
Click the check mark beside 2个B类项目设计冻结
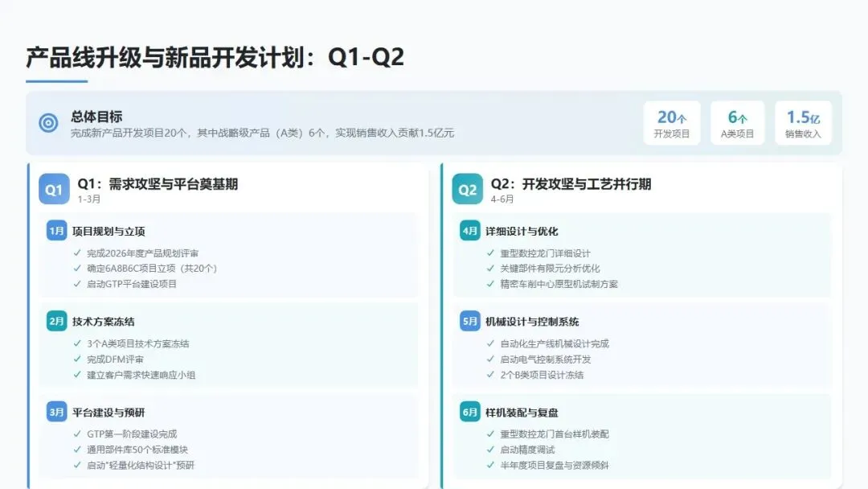(490, 374)
